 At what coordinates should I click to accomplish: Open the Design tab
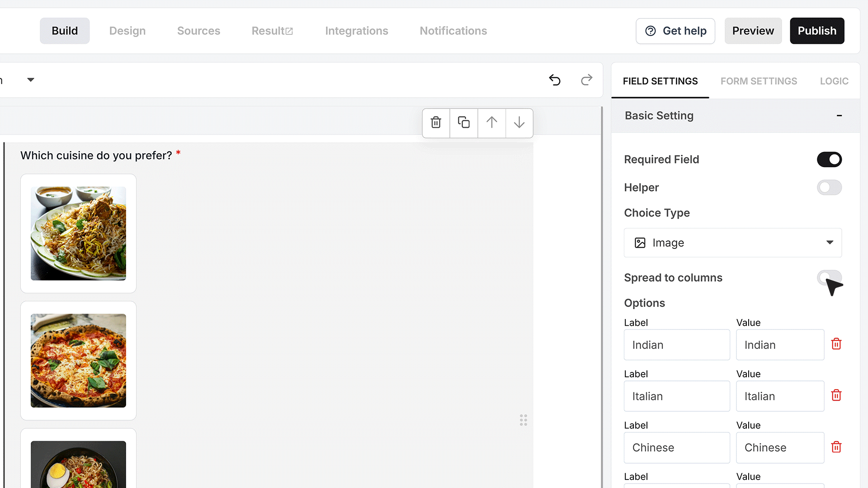[127, 31]
